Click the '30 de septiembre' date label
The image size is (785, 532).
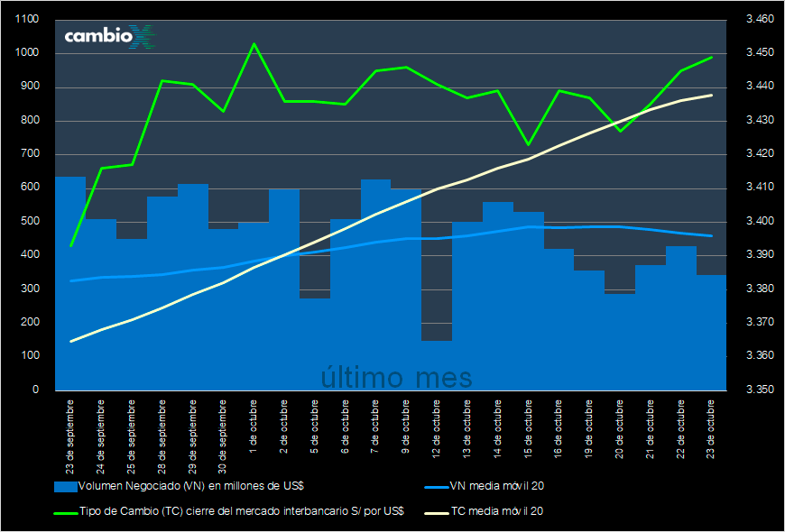coord(223,436)
